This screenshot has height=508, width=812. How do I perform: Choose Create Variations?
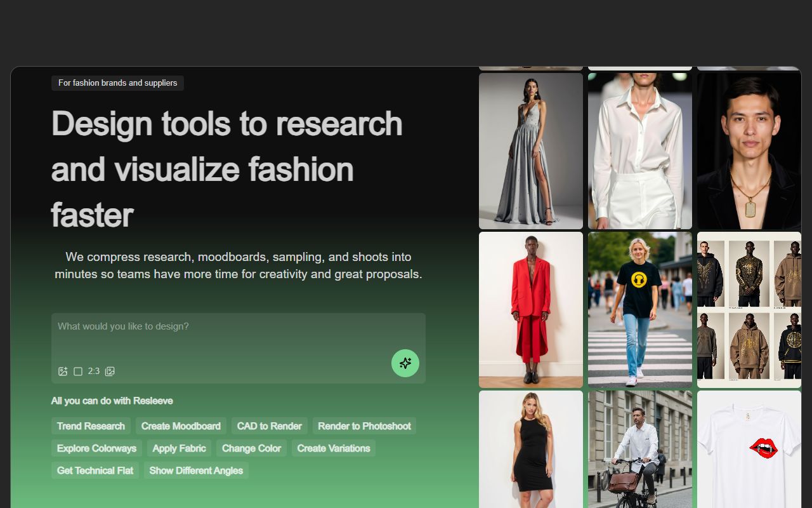click(334, 448)
